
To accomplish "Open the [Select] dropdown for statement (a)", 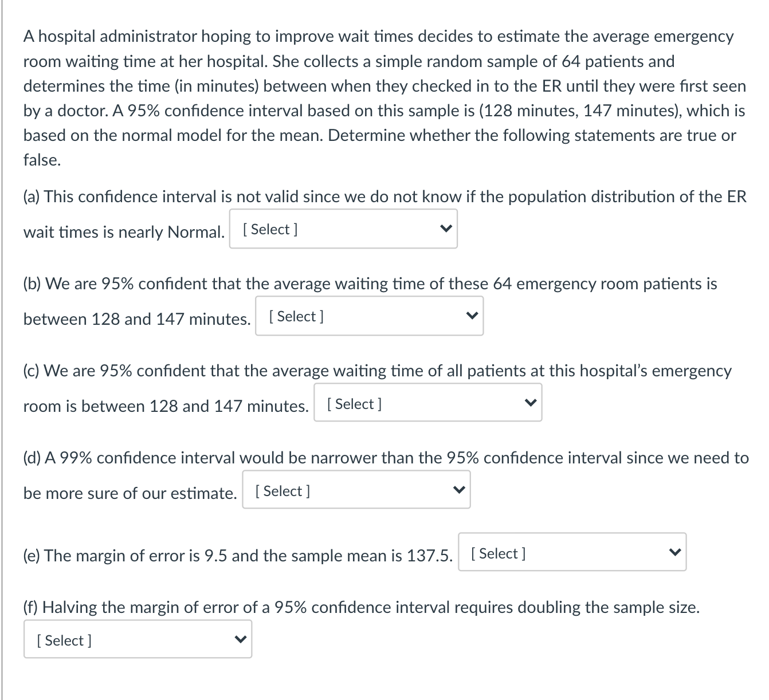I will 344,229.
